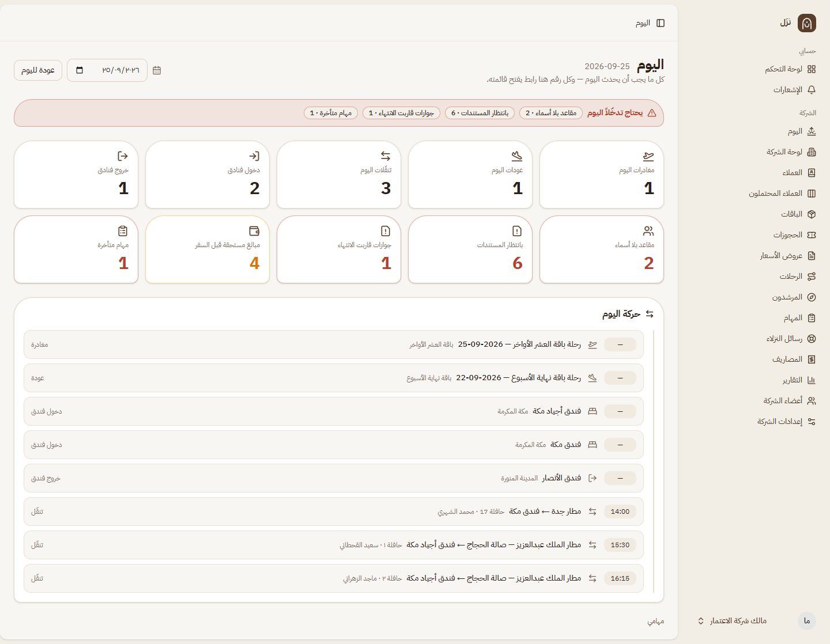
Task: Open the calendar icon beside date field
Action: click(x=157, y=70)
